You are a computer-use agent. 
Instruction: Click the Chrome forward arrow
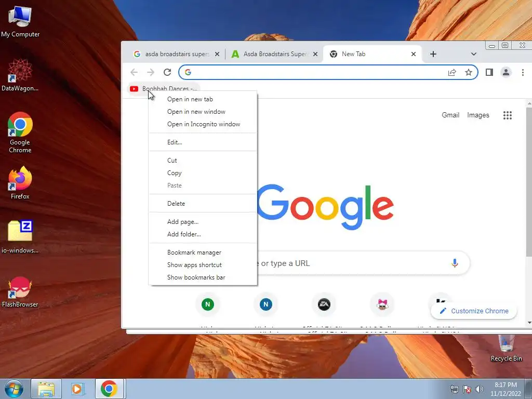pyautogui.click(x=150, y=72)
